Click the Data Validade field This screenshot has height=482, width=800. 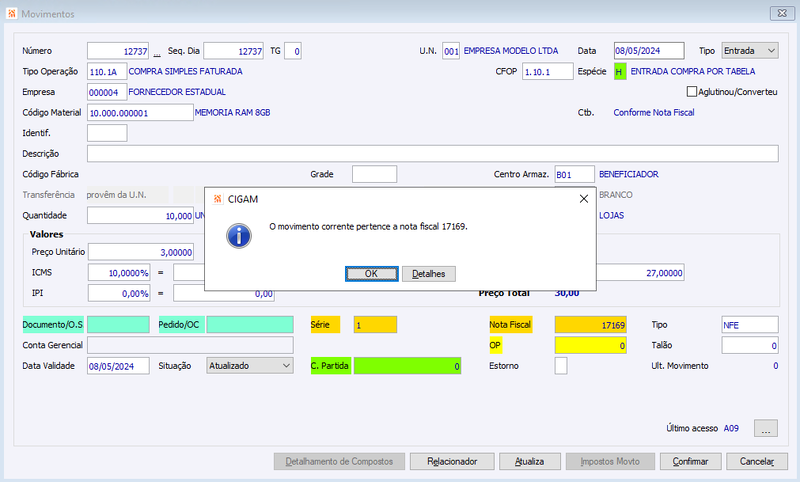click(118, 366)
